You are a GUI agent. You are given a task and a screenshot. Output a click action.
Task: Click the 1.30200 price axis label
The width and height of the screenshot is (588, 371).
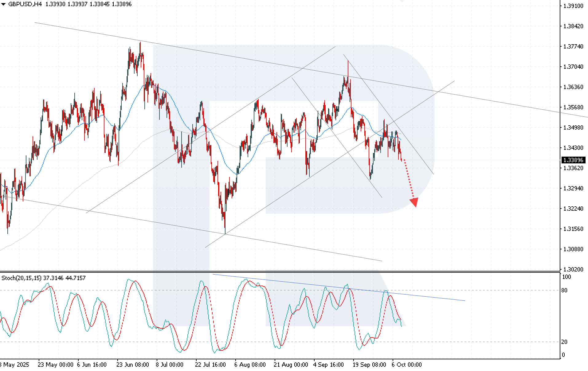(x=573, y=269)
